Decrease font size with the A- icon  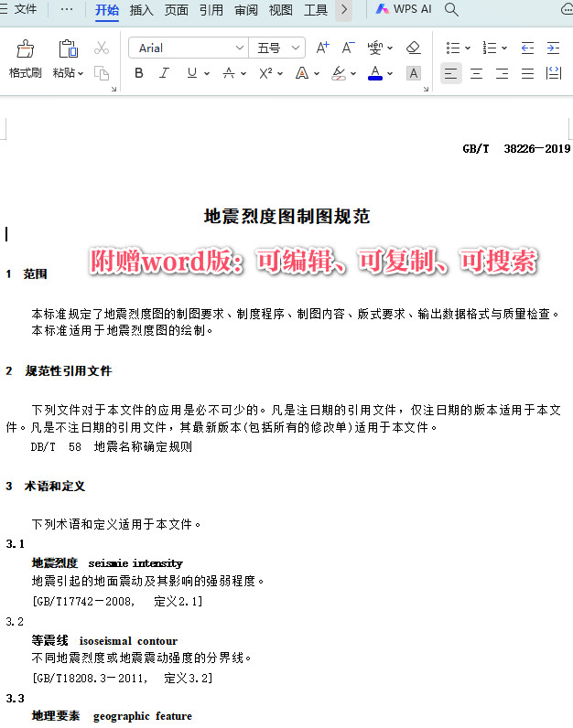tap(348, 48)
